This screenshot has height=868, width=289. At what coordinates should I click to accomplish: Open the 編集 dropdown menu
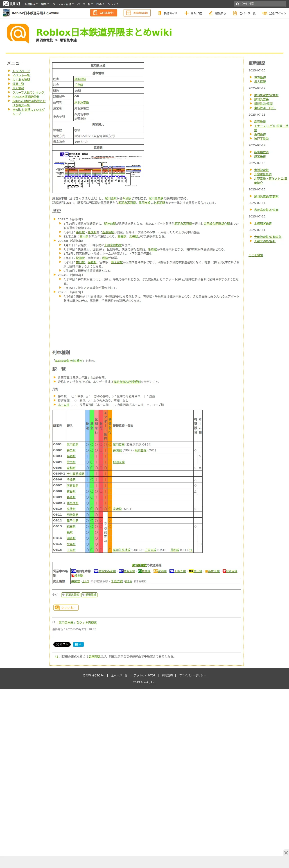pos(45,4)
